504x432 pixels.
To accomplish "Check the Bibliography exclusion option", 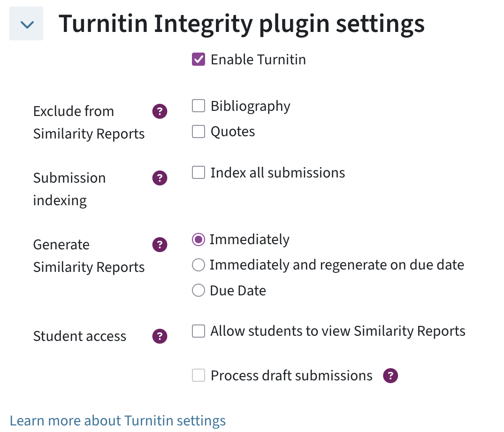I will (198, 106).
